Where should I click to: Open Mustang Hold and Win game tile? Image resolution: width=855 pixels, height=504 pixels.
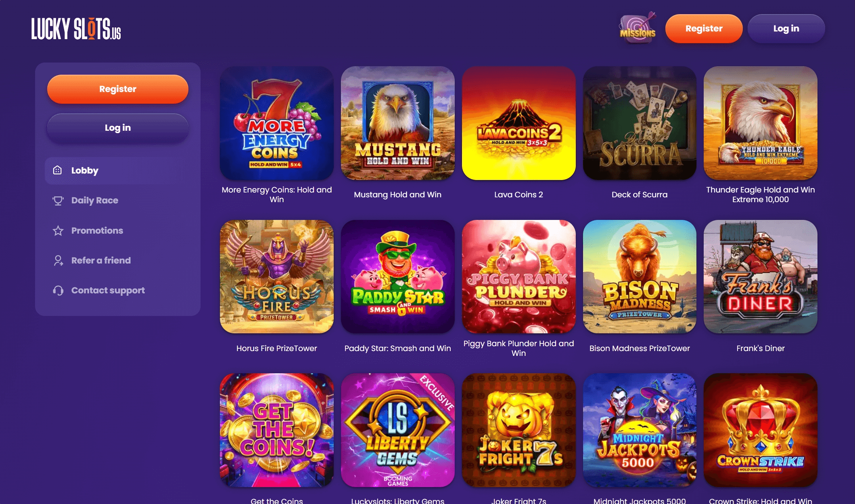click(397, 123)
